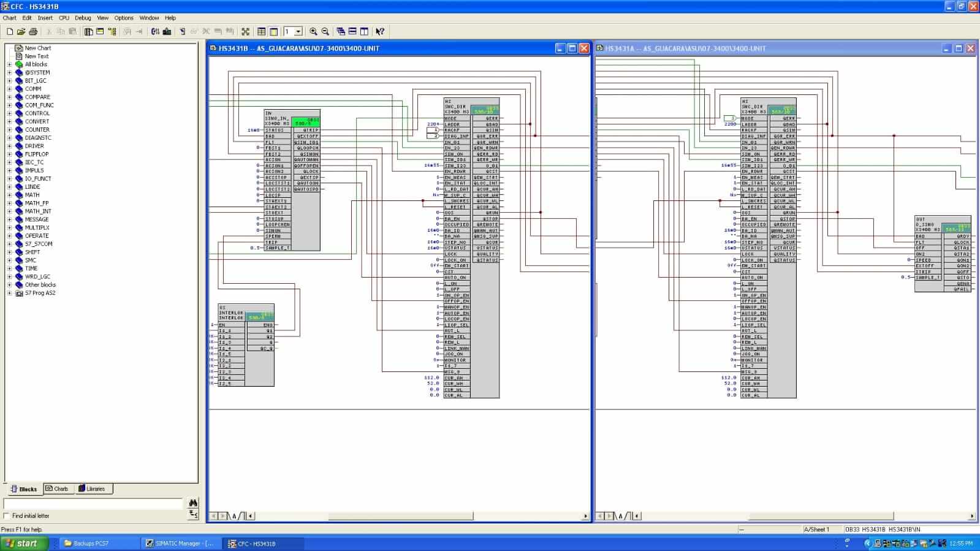
Task: Expand the CONTROL block family
Action: click(x=9, y=113)
